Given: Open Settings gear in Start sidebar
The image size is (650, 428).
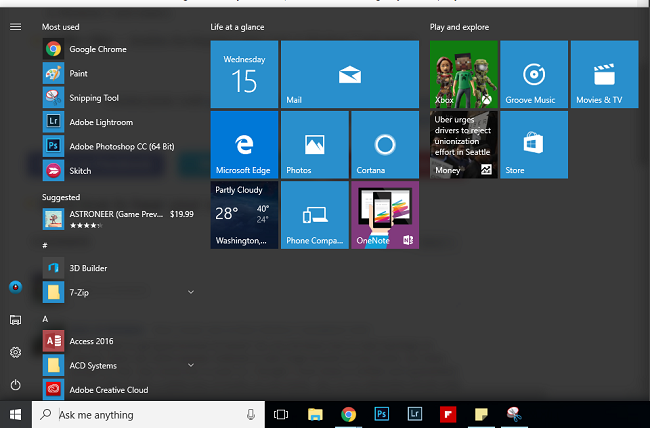Looking at the screenshot, I should (15, 352).
